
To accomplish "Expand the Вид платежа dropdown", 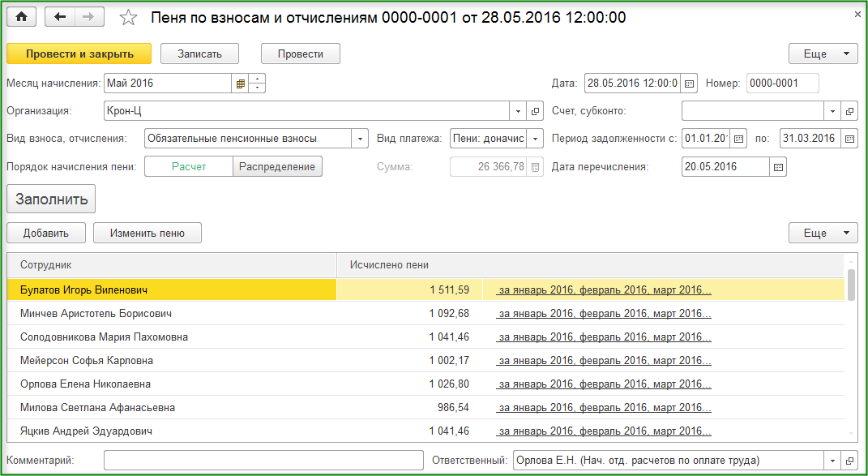I will tap(535, 139).
